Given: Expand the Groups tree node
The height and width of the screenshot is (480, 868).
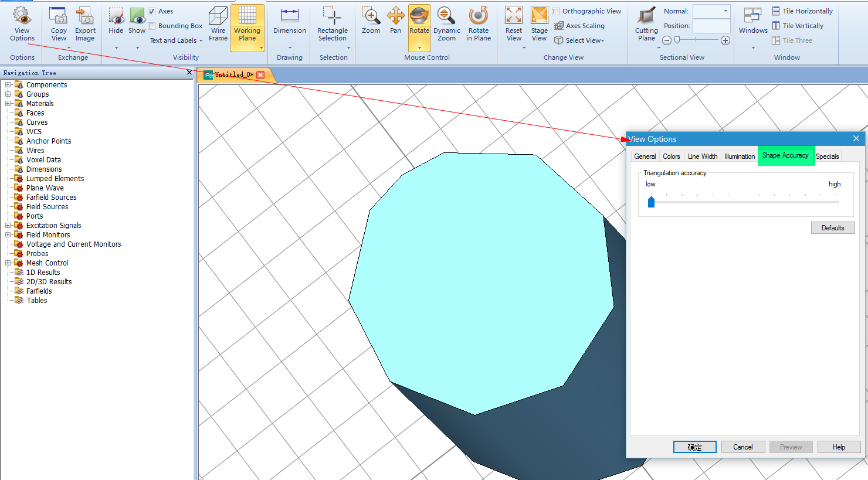Looking at the screenshot, I should (8, 94).
